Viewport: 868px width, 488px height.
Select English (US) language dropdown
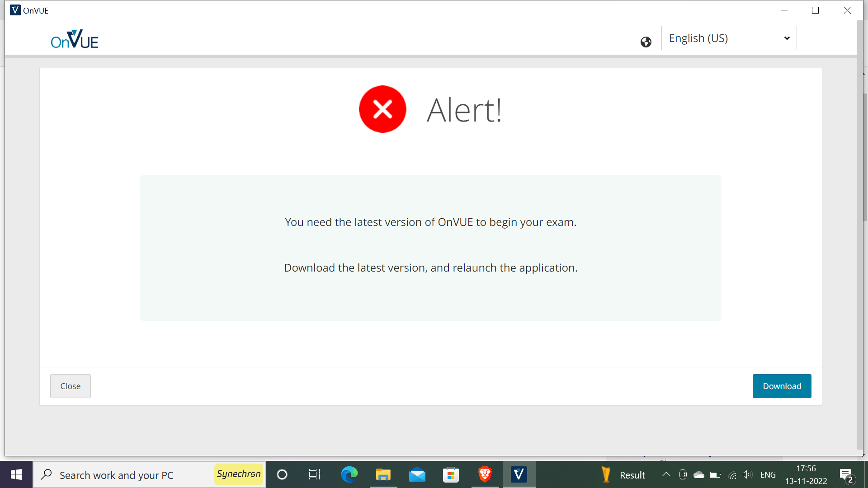click(x=728, y=38)
